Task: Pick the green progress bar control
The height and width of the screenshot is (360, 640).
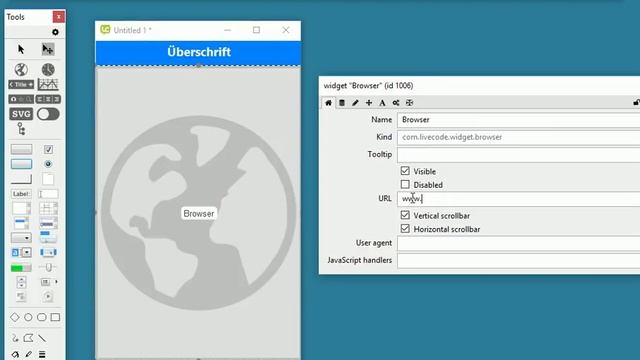Action: 21,268
